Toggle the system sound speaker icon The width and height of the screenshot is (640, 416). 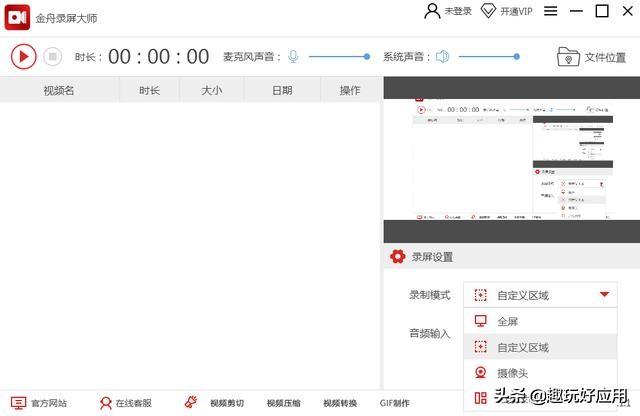[x=442, y=56]
